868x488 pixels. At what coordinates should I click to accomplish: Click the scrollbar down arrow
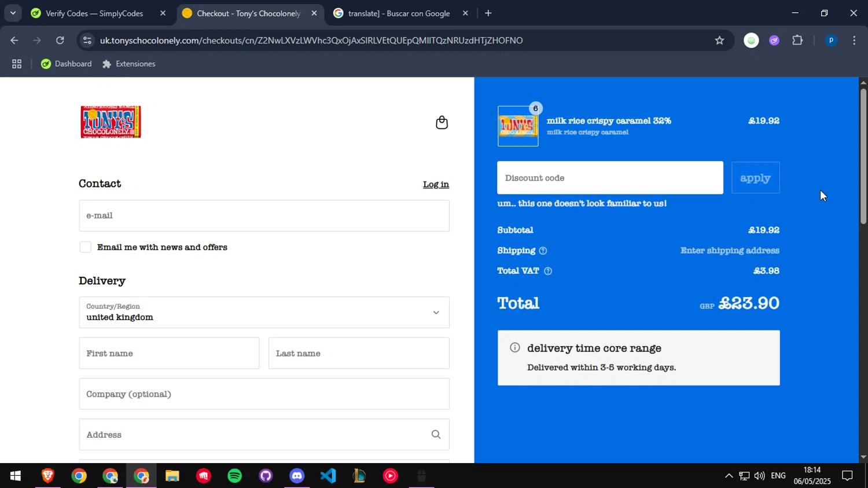[863, 457]
